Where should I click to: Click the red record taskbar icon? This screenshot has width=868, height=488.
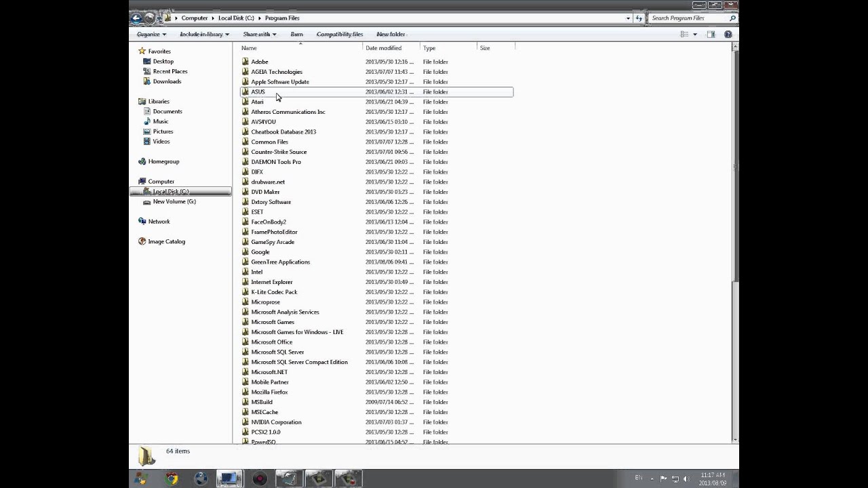tap(259, 479)
